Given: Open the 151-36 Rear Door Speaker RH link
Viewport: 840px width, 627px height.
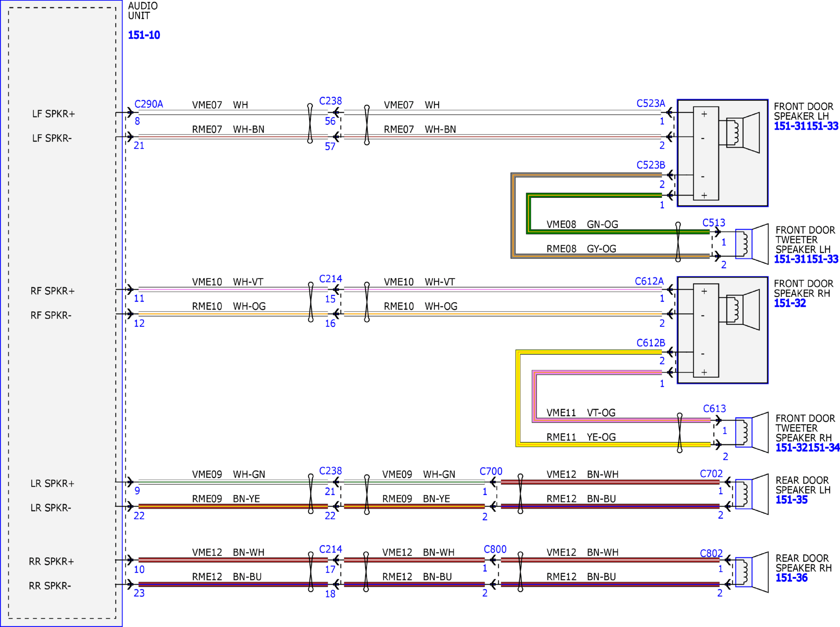Looking at the screenshot, I should [791, 578].
